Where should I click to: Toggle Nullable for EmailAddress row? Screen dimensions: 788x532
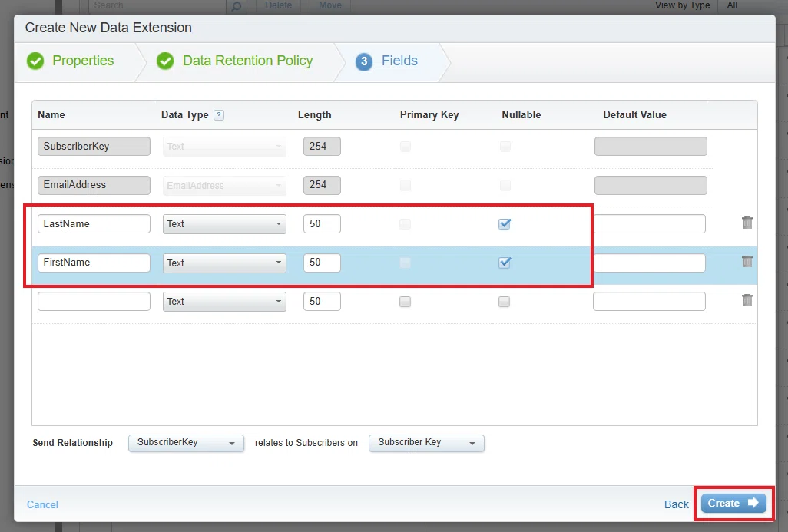(x=505, y=185)
